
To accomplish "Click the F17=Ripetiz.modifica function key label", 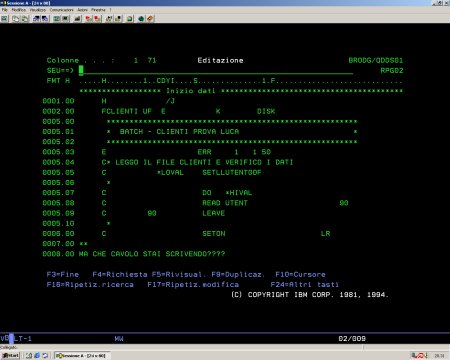I will tap(193, 285).
